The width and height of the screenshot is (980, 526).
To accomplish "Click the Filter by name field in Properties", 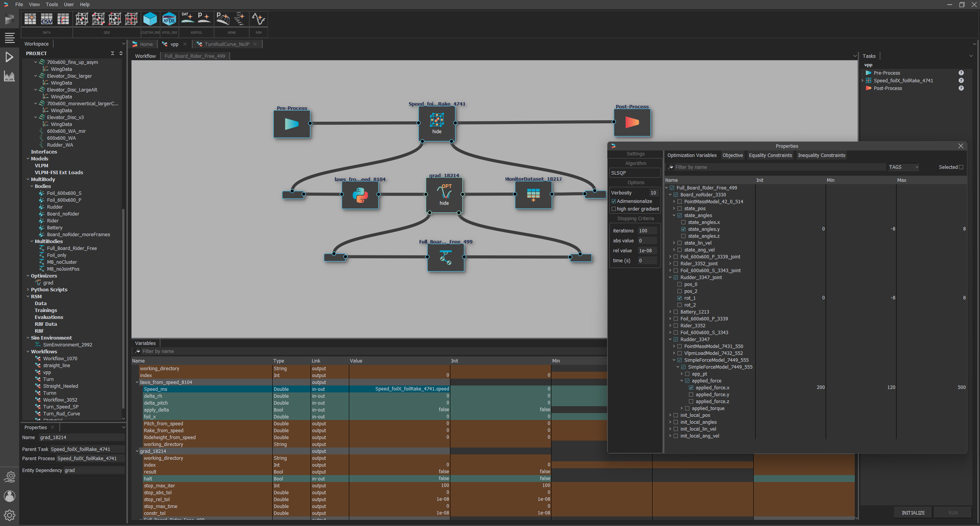I will click(x=780, y=167).
